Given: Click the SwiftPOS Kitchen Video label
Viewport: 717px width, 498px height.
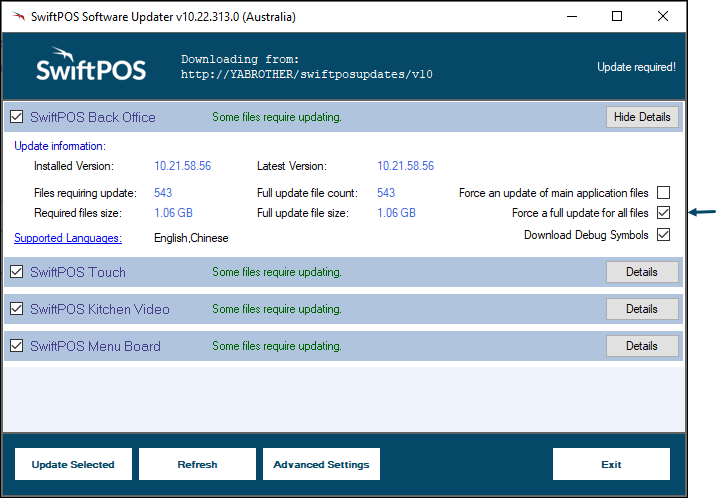Looking at the screenshot, I should tap(100, 309).
